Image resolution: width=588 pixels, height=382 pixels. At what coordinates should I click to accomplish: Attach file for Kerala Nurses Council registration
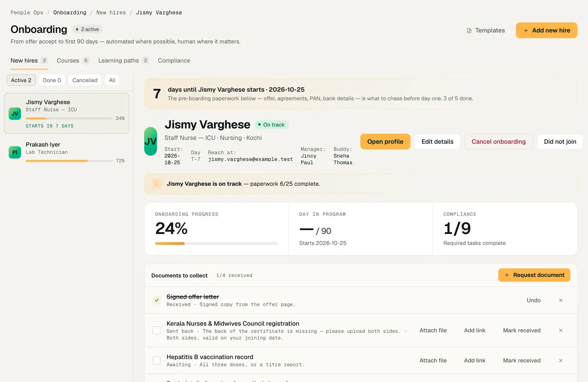433,330
